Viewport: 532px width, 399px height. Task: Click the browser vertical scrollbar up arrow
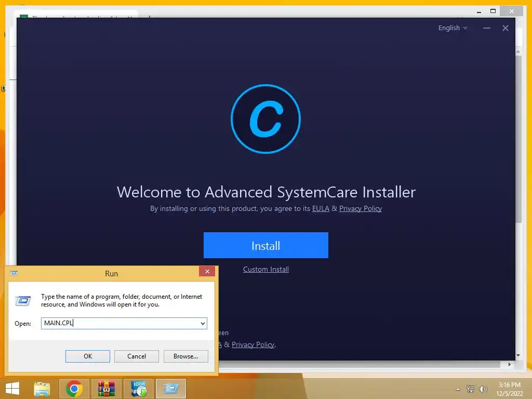518,52
